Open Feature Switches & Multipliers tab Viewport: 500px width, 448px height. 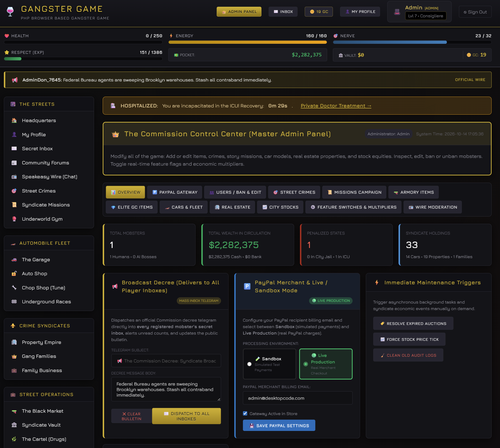[x=353, y=207]
